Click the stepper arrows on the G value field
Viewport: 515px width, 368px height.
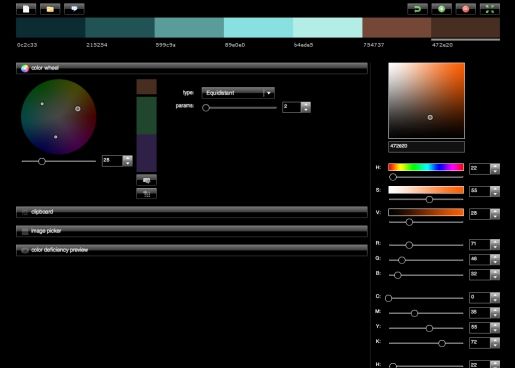(495, 259)
